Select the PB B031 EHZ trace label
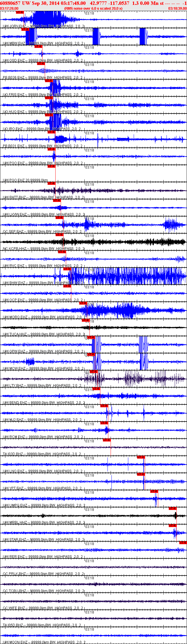This screenshot has width=187, height=644. click(x=43, y=146)
